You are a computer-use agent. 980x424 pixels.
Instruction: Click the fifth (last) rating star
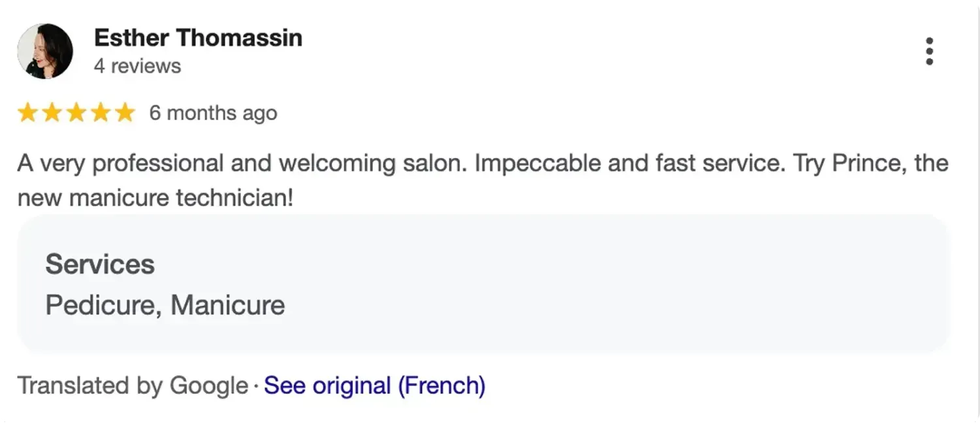click(124, 113)
